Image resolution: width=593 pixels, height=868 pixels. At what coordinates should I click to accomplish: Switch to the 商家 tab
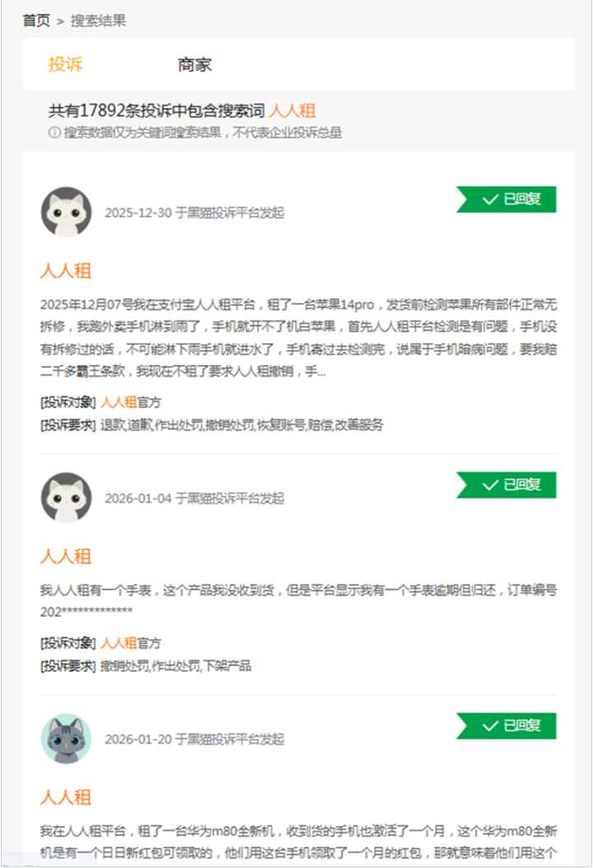pyautogui.click(x=194, y=65)
